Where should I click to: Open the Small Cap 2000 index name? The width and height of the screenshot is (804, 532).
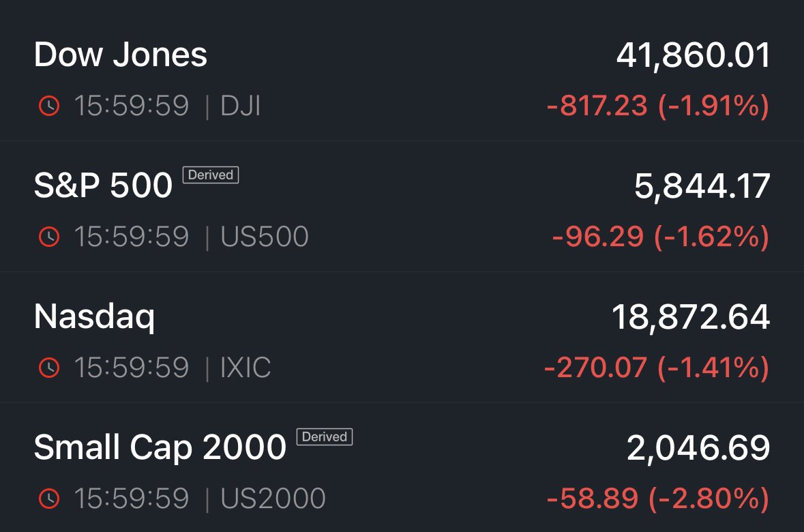pos(160,448)
